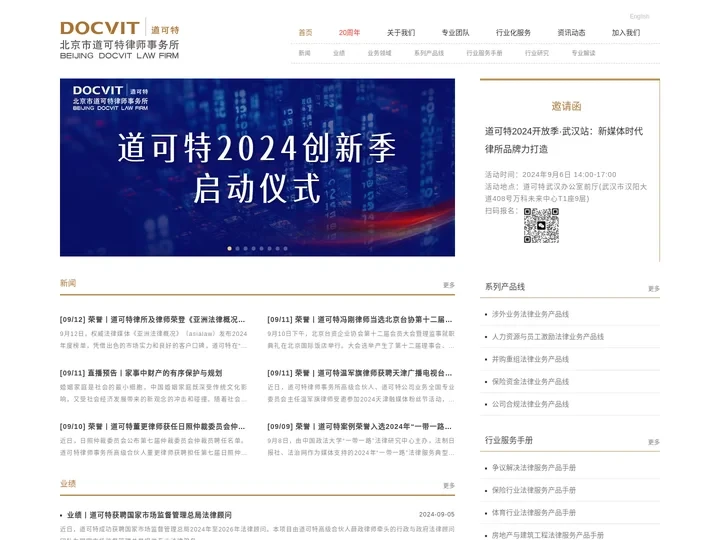Open the 新闻 section heading
720x540 pixels.
click(x=68, y=283)
